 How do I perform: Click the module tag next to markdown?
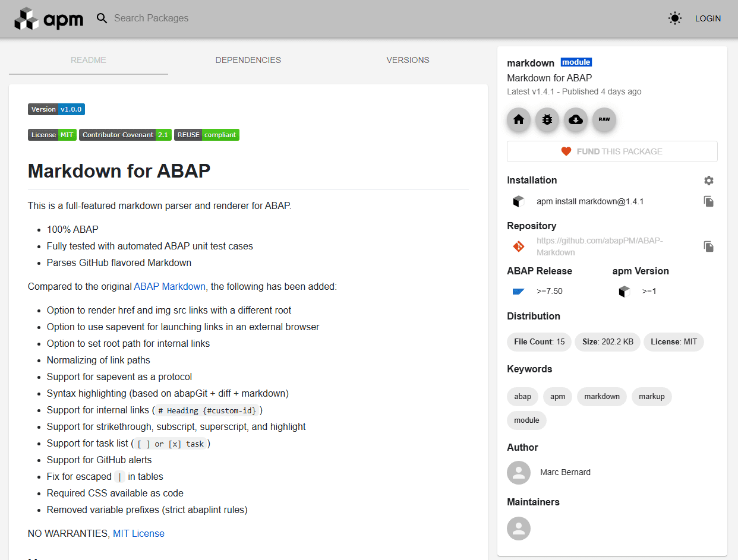(x=576, y=62)
